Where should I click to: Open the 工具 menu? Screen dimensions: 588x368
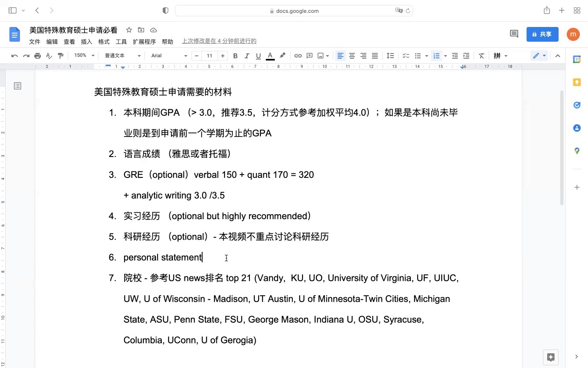121,42
